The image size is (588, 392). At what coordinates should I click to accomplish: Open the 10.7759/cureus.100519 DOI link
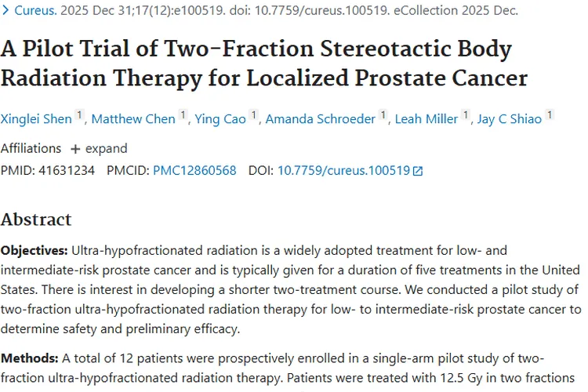pyautogui.click(x=343, y=170)
